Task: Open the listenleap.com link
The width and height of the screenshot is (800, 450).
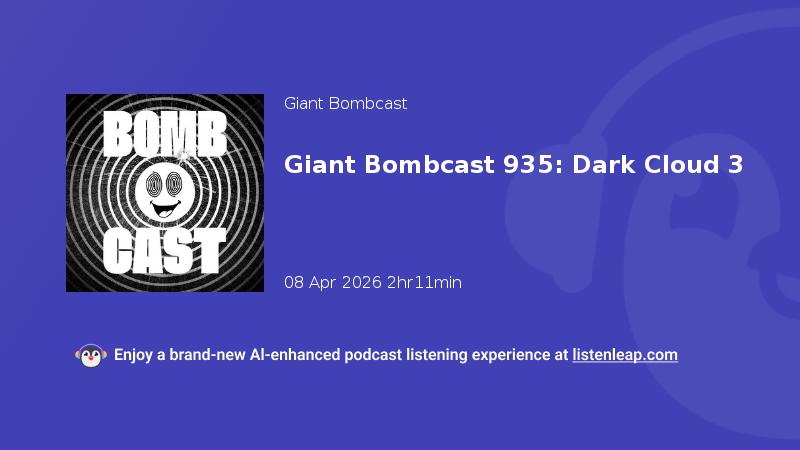Action: click(x=625, y=355)
